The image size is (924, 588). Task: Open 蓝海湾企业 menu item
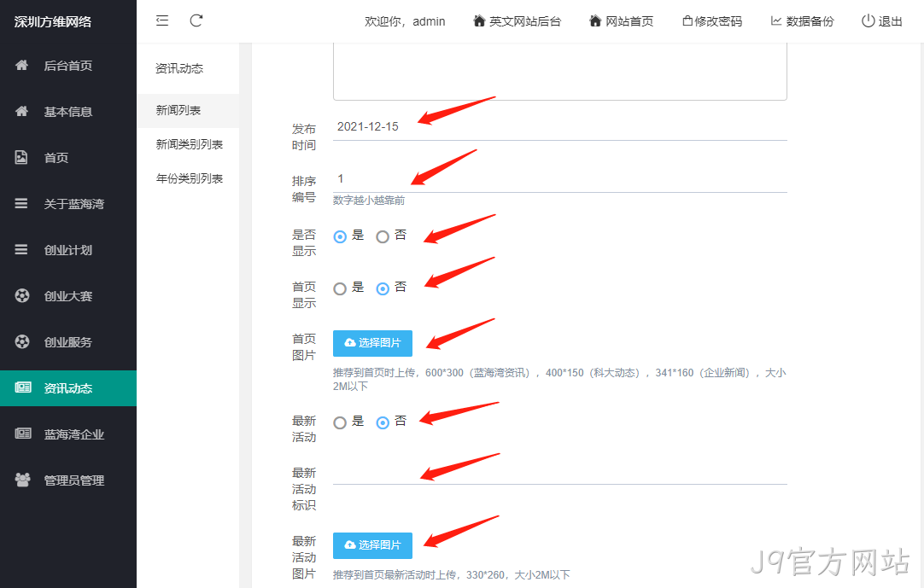pos(68,434)
